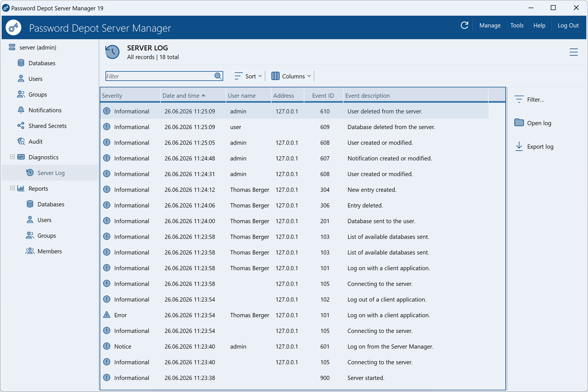The image size is (588, 392).
Task: Click the Server Log clock icon in header
Action: pyautogui.click(x=112, y=52)
